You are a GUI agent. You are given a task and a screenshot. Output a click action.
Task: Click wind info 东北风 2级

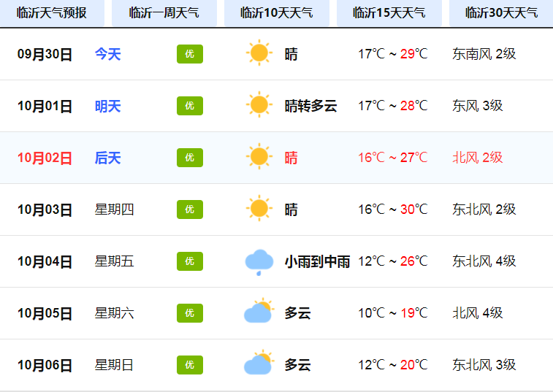coord(484,210)
